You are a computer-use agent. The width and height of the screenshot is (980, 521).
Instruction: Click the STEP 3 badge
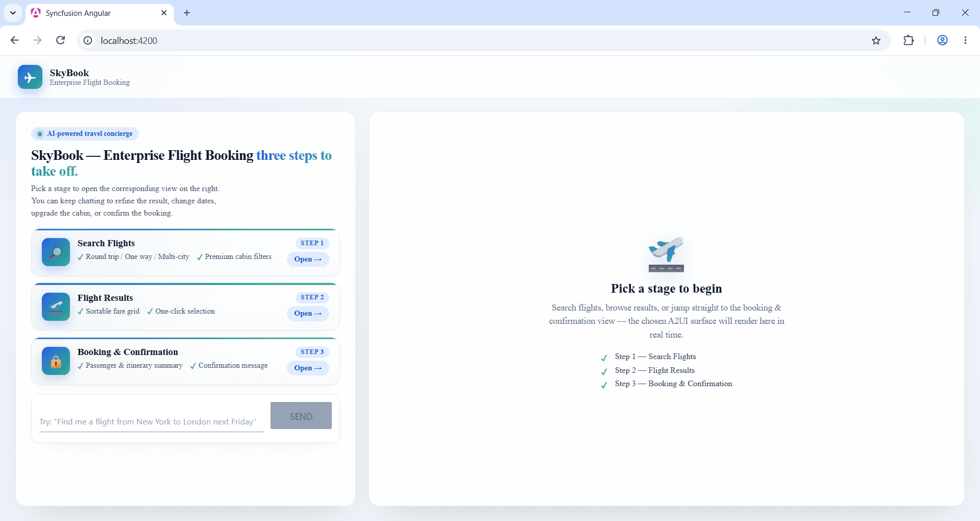point(312,352)
